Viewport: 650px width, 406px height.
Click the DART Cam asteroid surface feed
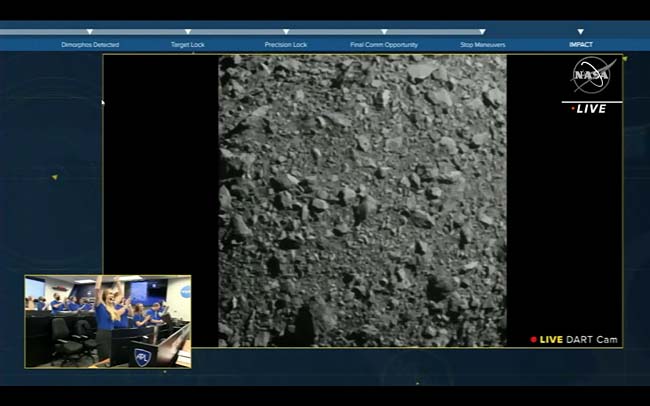pyautogui.click(x=362, y=201)
